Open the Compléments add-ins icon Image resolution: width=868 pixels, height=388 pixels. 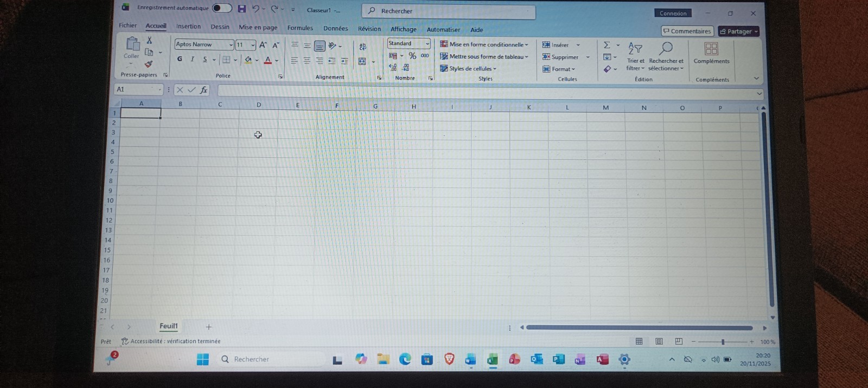tap(711, 49)
